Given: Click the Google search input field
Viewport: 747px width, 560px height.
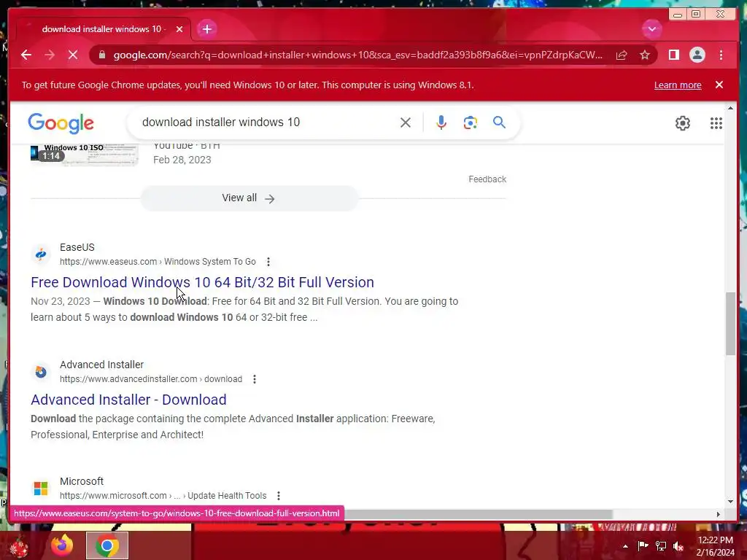Looking at the screenshot, I should [267, 122].
